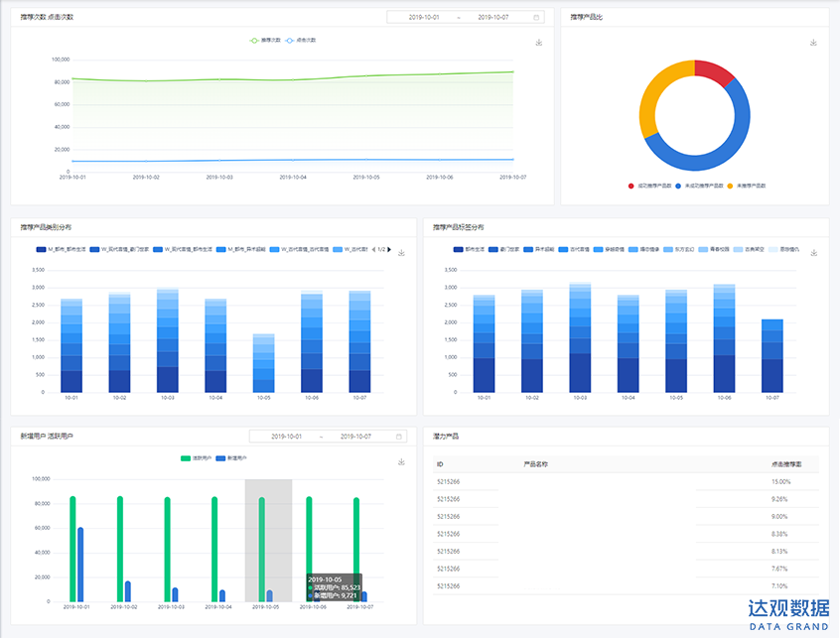This screenshot has height=638, width=840.
Task: Open calendar icon in 新增用户 date range picker
Action: click(x=399, y=437)
